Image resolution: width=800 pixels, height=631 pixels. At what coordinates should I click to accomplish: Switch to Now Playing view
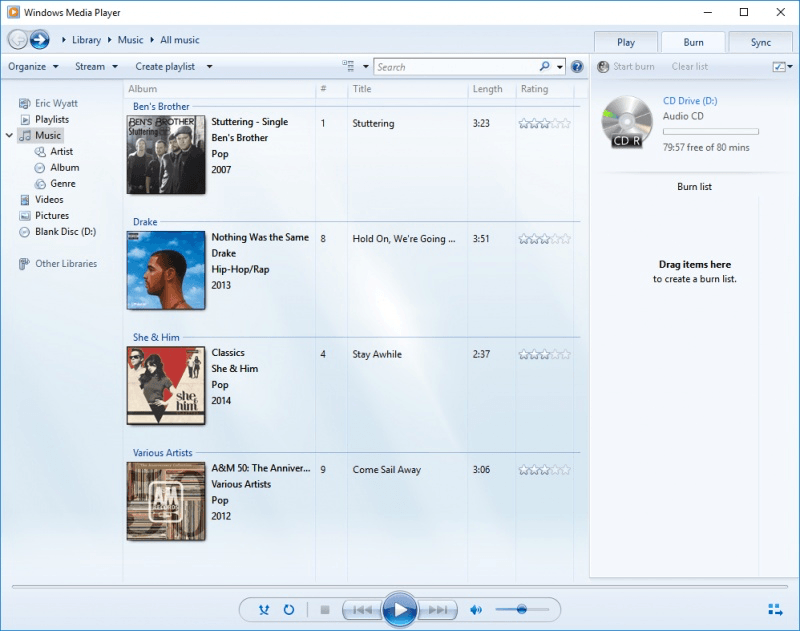tap(776, 610)
